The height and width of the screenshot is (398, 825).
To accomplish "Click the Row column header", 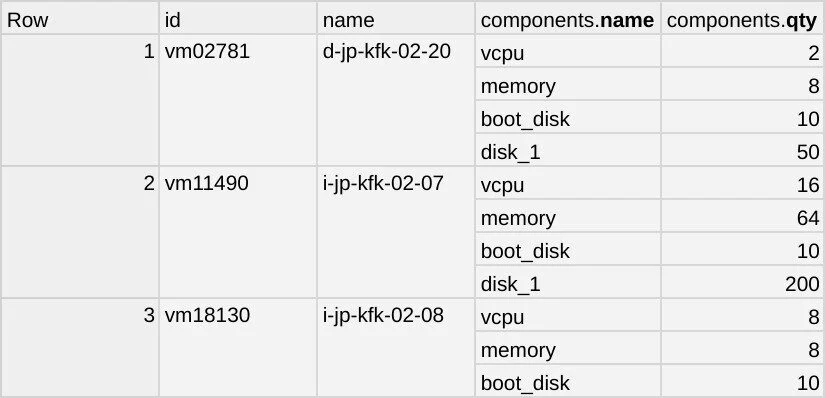I will 79,19.
